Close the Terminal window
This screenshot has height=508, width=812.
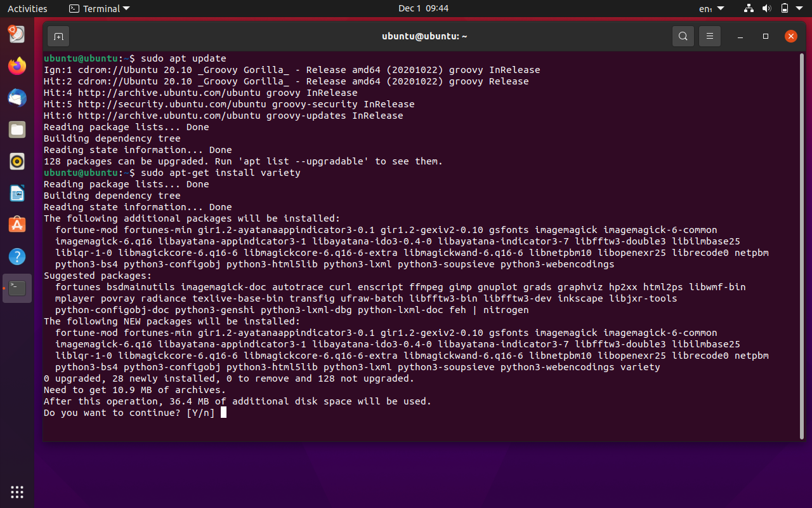[790, 36]
